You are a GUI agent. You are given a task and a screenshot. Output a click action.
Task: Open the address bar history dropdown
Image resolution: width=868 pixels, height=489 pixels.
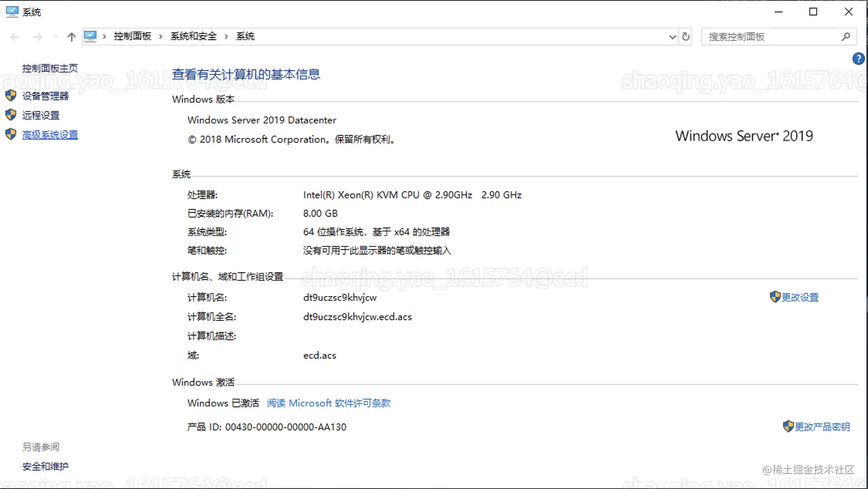pyautogui.click(x=673, y=37)
